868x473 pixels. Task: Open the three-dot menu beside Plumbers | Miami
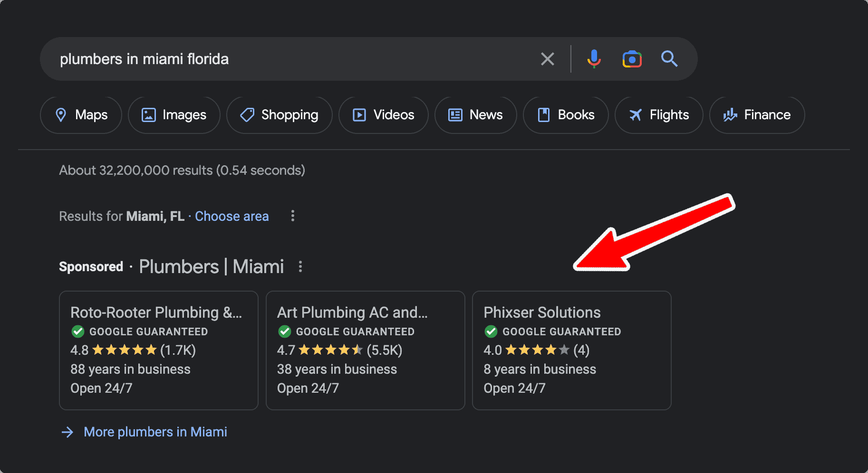[300, 266]
